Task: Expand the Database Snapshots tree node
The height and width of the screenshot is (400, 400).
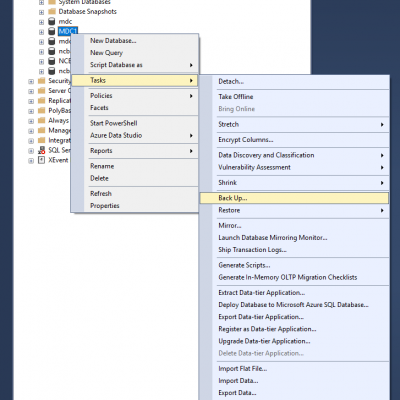Action: (41, 12)
